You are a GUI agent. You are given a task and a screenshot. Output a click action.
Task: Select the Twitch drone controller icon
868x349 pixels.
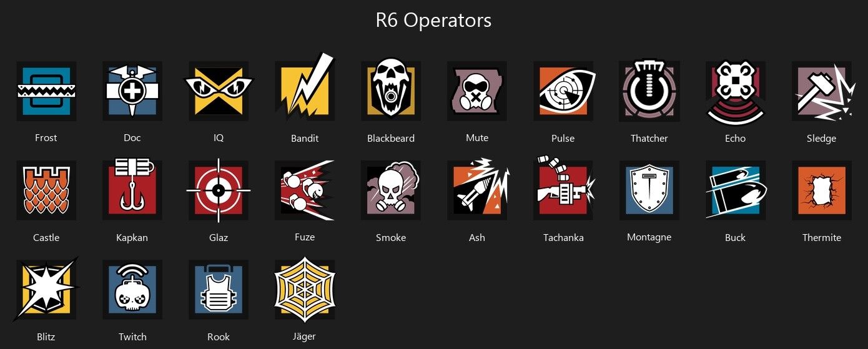pos(132,290)
